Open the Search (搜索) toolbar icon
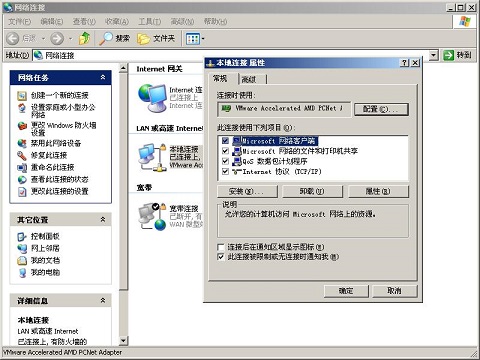 point(106,39)
